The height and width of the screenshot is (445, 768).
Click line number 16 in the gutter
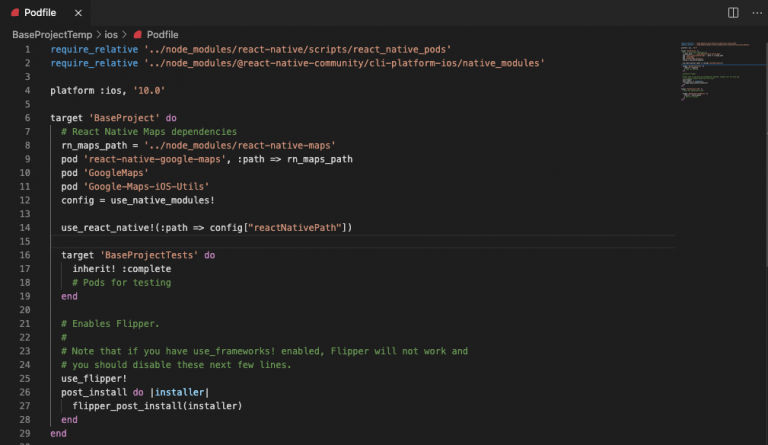[x=25, y=255]
